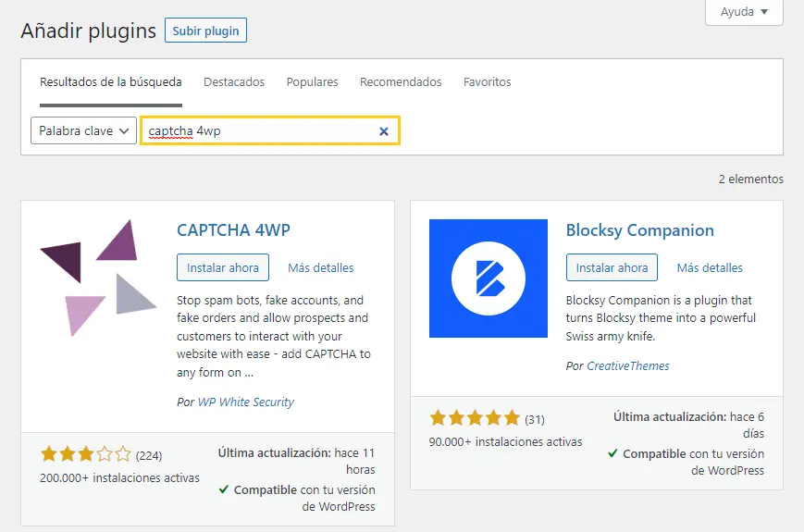Open the Favoritos tab

click(487, 82)
